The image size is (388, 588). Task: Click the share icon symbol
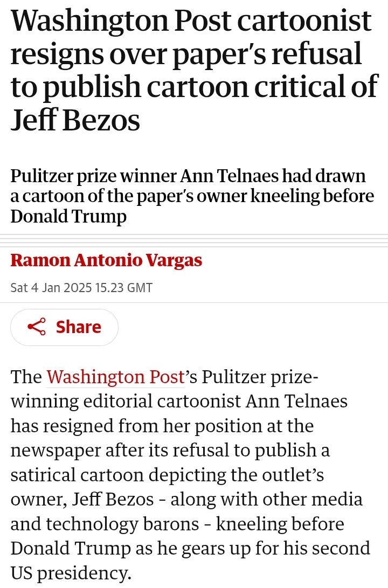tap(36, 327)
